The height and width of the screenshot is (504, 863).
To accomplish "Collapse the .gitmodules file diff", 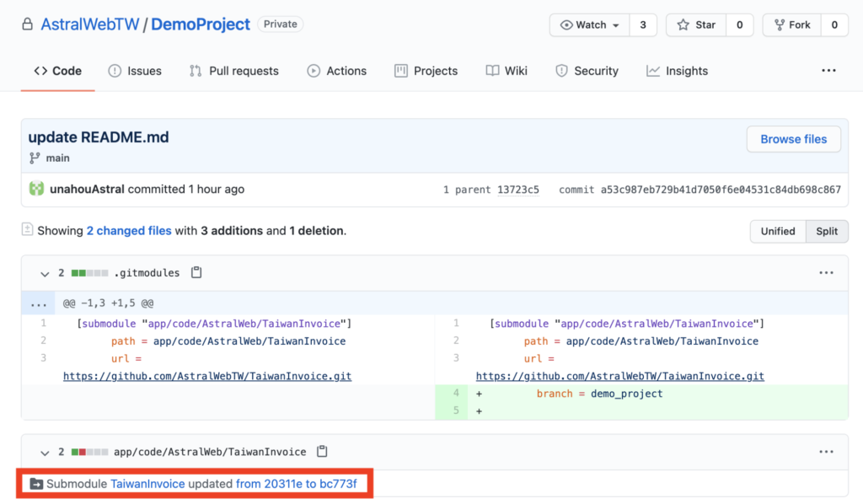I will [x=44, y=273].
